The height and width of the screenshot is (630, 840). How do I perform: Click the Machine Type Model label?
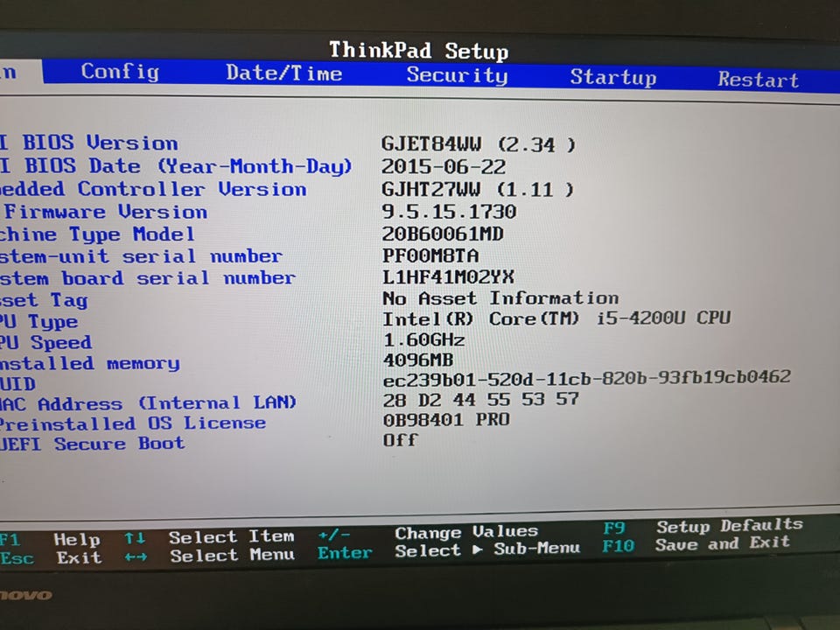click(97, 234)
